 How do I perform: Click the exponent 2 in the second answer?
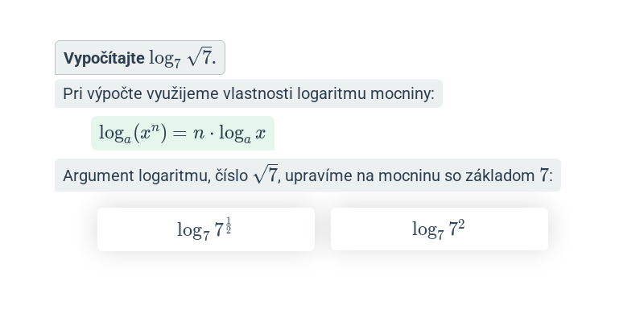(x=461, y=225)
